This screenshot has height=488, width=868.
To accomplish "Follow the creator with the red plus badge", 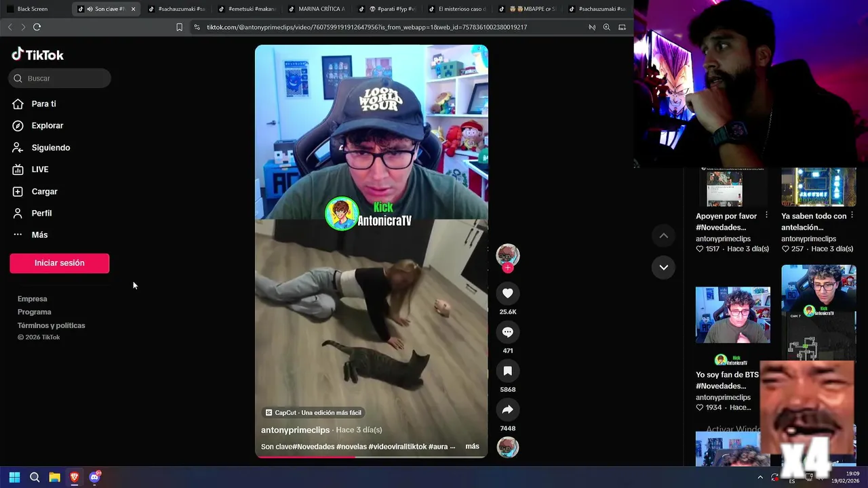I will tap(507, 268).
